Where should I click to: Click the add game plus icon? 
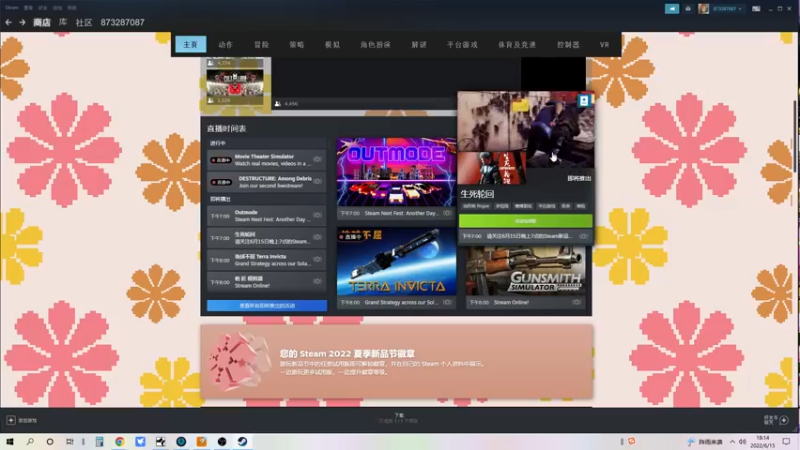(11, 420)
